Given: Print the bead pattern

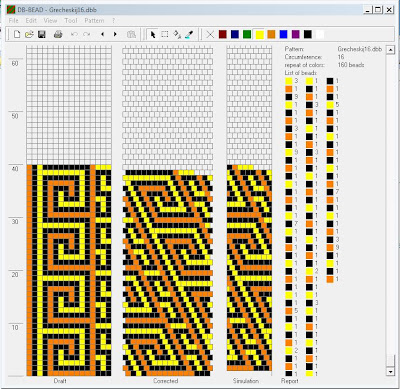Looking at the screenshot, I should point(58,34).
